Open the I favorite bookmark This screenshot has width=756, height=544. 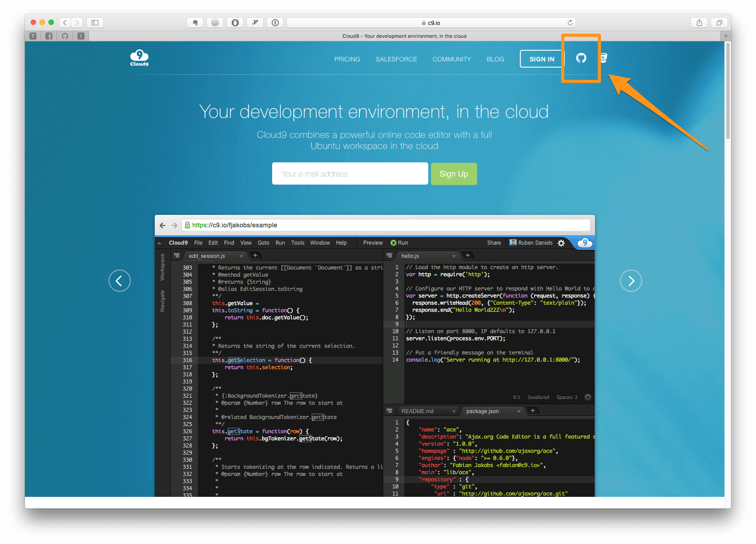pos(81,36)
